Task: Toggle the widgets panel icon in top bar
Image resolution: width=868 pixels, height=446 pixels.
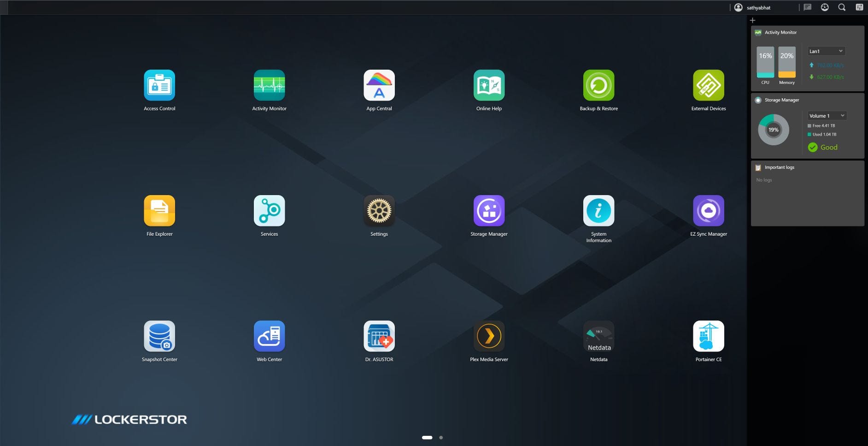Action: pos(859,7)
